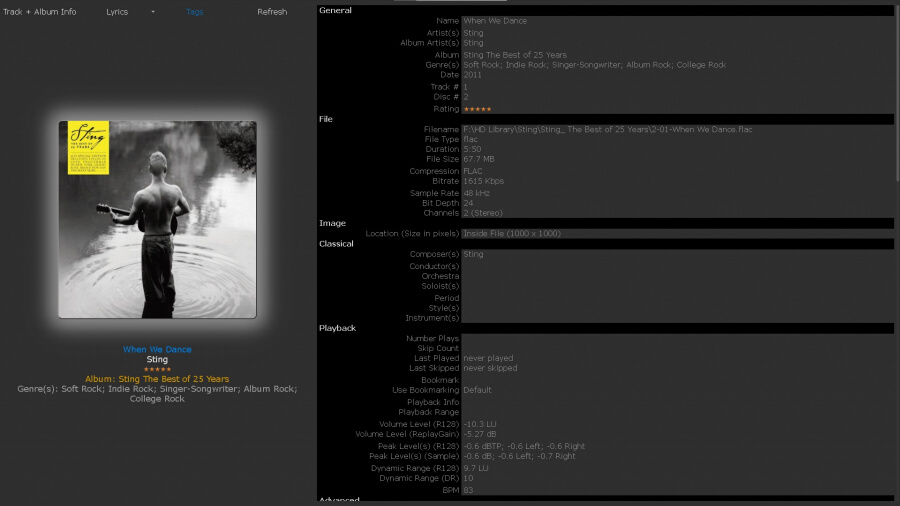
Task: Click the empty Orchestra field
Action: (678, 276)
